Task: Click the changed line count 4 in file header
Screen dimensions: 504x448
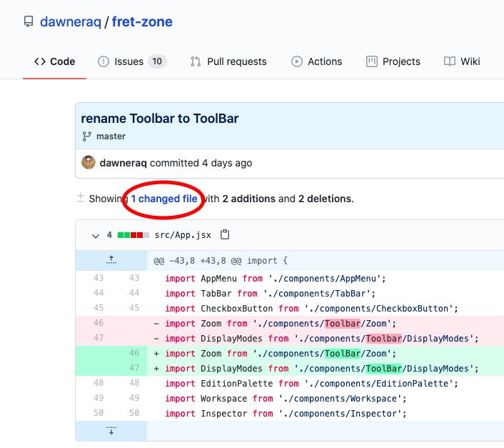Action: [x=109, y=235]
